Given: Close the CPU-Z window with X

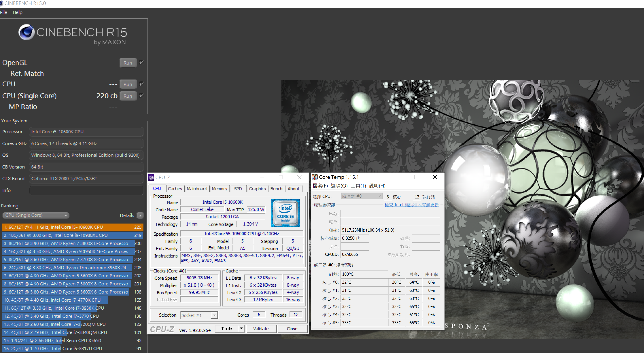Looking at the screenshot, I should [299, 177].
